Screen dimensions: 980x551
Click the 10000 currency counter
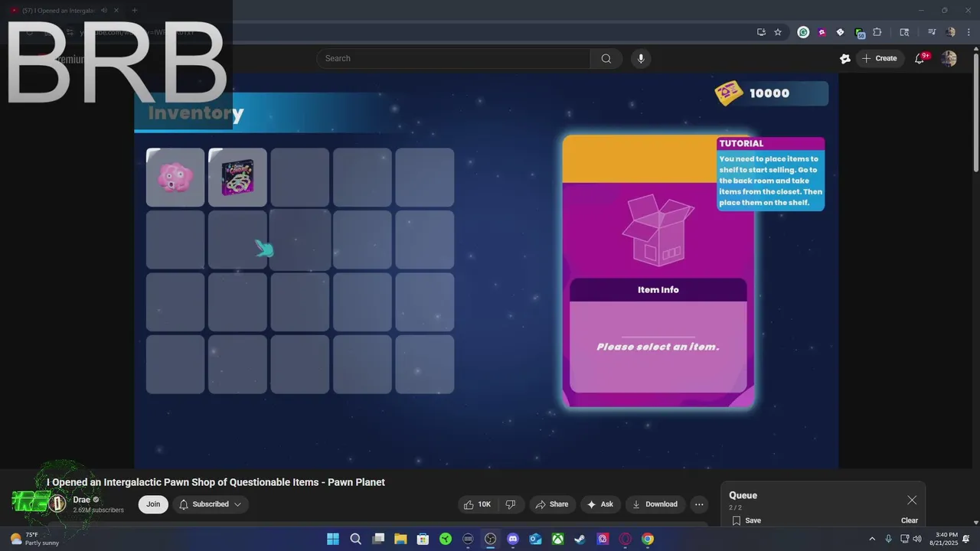pyautogui.click(x=771, y=93)
